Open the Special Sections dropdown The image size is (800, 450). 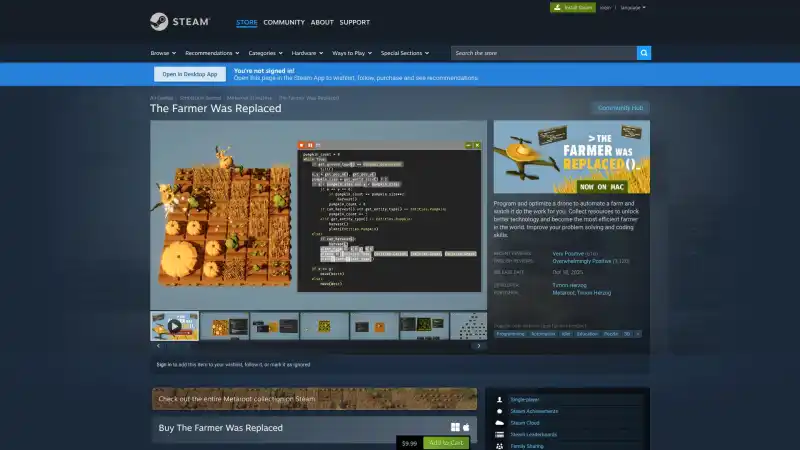click(403, 53)
